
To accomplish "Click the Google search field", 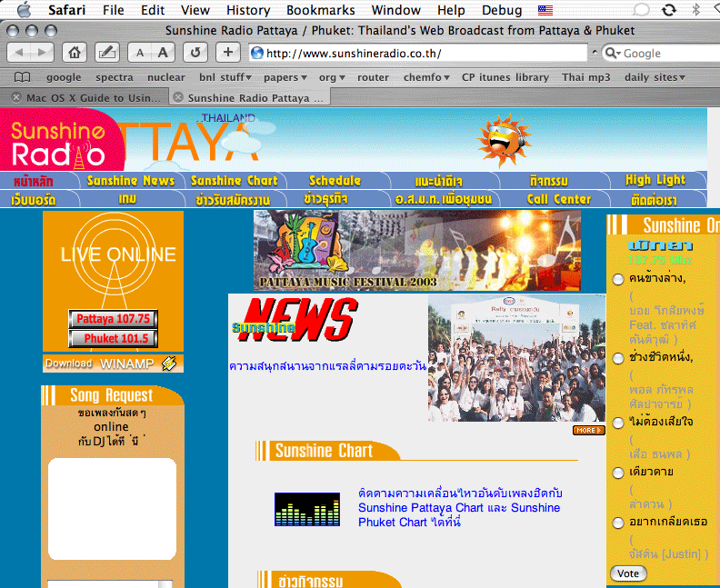I will click(662, 53).
